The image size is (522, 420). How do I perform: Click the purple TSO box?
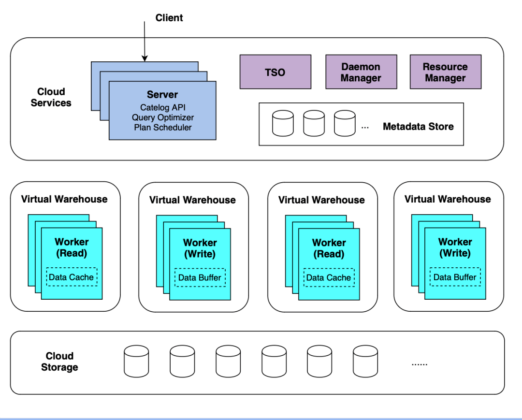tap(275, 72)
